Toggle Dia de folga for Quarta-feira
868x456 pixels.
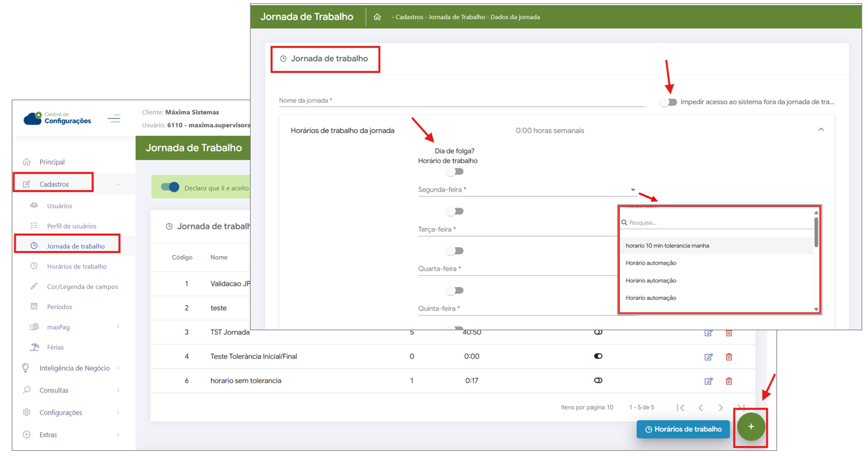tap(455, 251)
